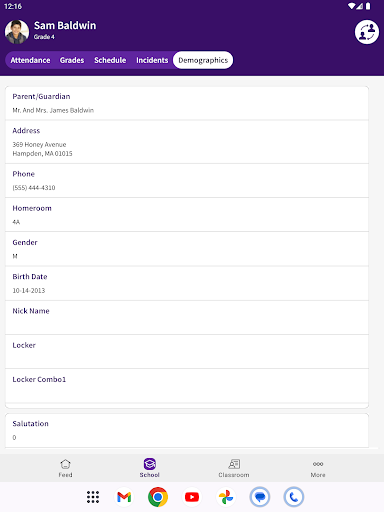View the Incidents tab
Viewport: 384px width, 512px height.
point(152,60)
